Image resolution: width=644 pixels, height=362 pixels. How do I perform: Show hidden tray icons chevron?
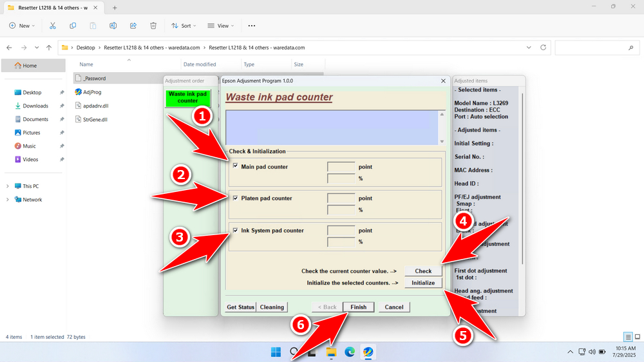(570, 352)
